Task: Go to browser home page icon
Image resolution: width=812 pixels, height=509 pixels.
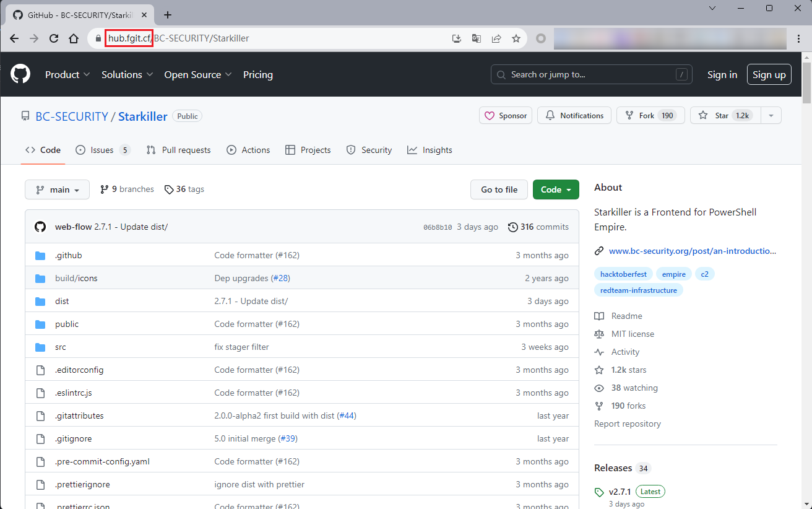Action: [74, 38]
